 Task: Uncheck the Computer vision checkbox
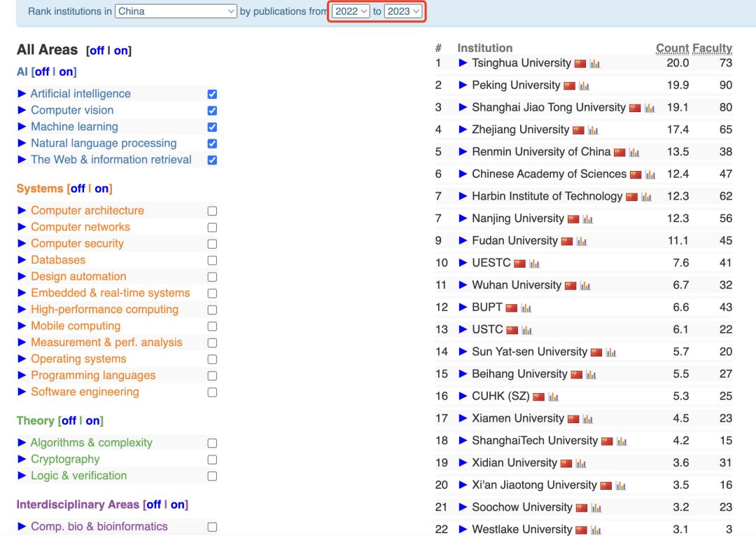point(212,111)
